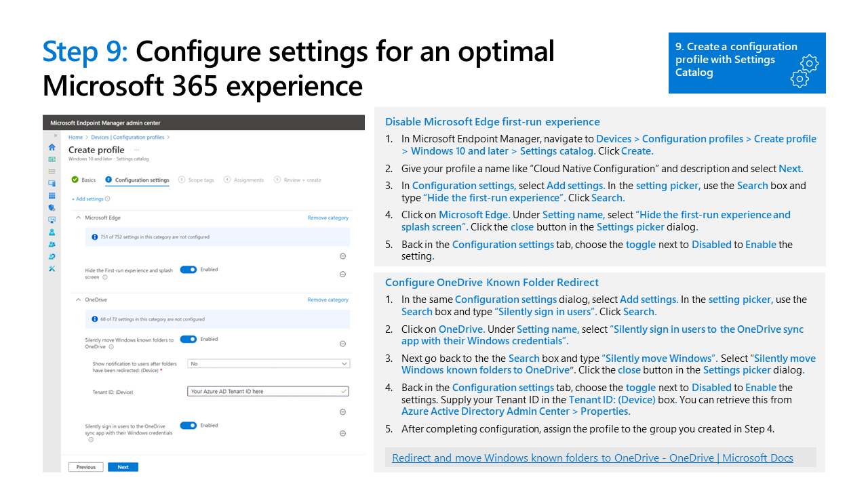Image resolution: width=868 pixels, height=488 pixels.
Task: Open the Dashboard icon in sidebar
Action: [52, 159]
